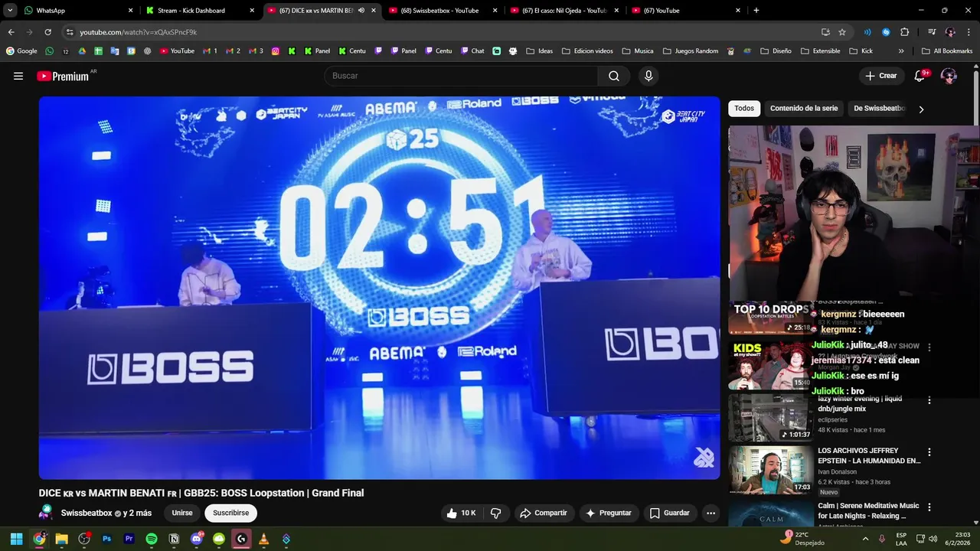Subscribe with the Suscribirse button
Screen dimensions: 980x551
click(230, 513)
